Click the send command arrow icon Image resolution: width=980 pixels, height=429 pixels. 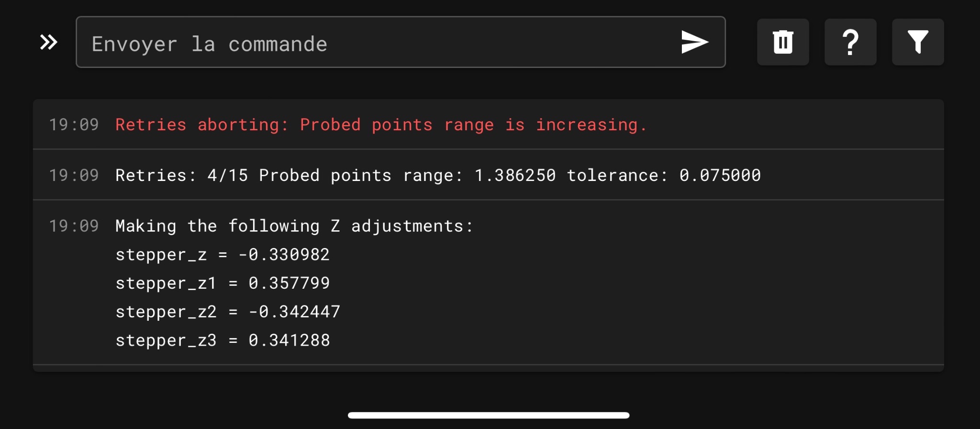point(695,42)
